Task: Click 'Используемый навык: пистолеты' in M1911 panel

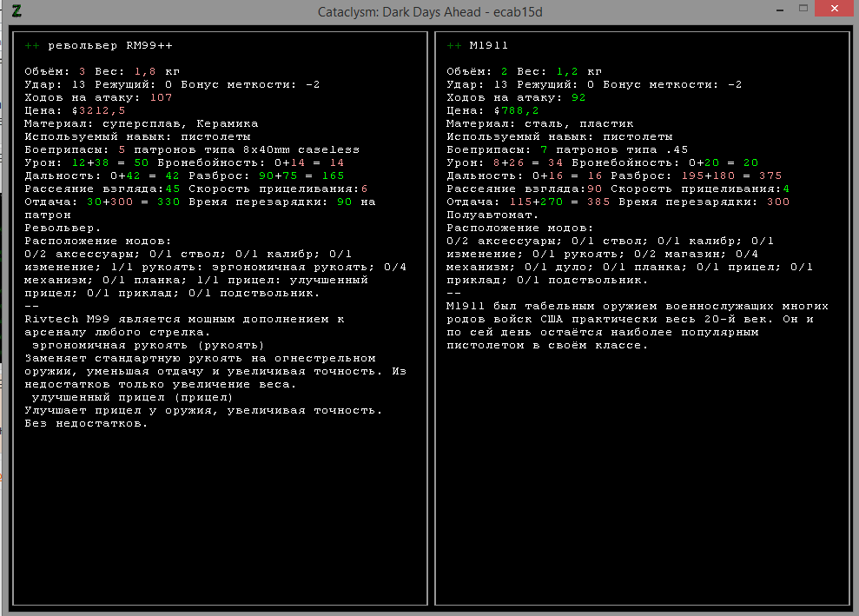Action: [559, 137]
